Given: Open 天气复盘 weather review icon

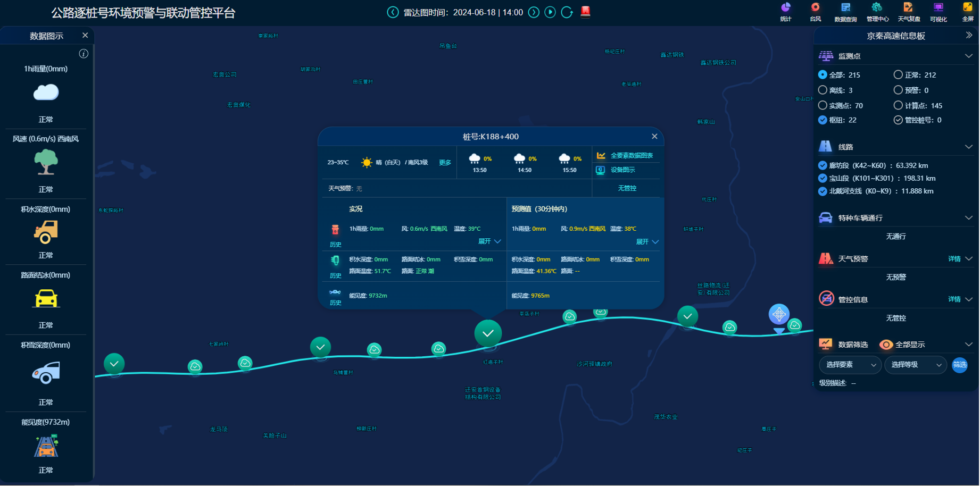Looking at the screenshot, I should pyautogui.click(x=909, y=11).
